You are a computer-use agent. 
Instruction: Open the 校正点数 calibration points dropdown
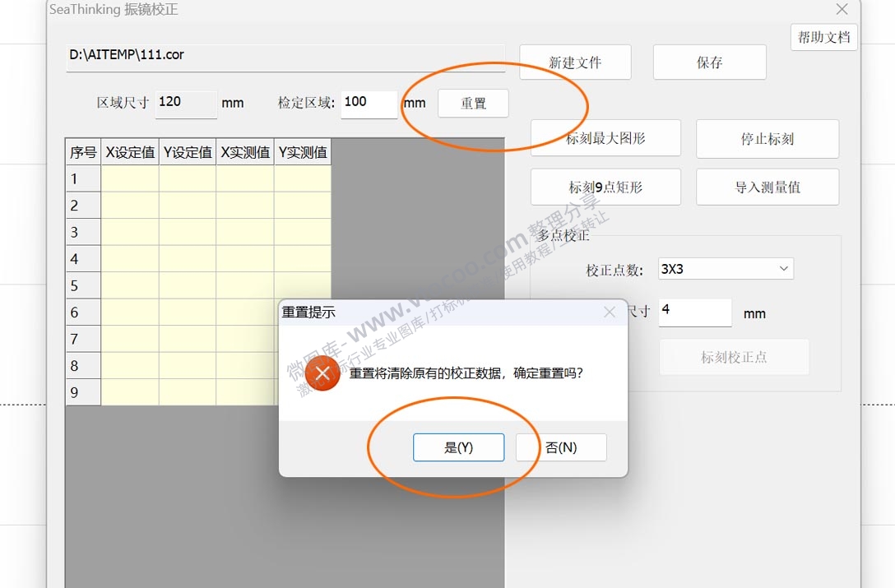[782, 268]
